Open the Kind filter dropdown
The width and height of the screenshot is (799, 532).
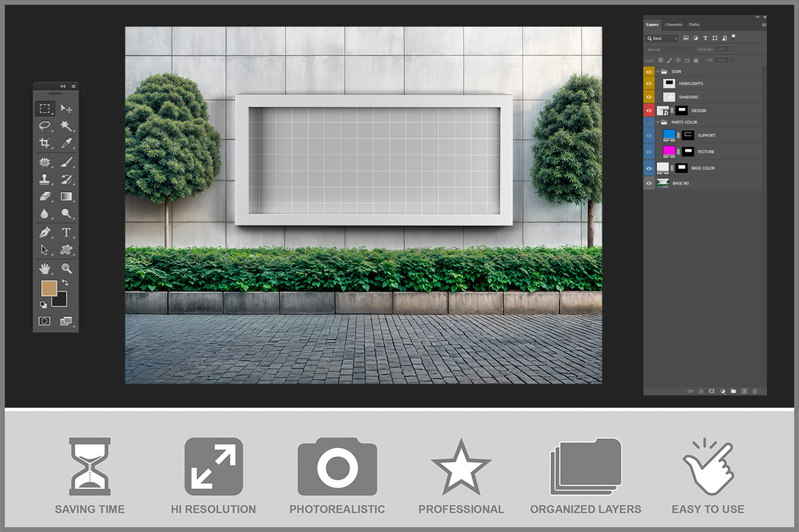662,38
